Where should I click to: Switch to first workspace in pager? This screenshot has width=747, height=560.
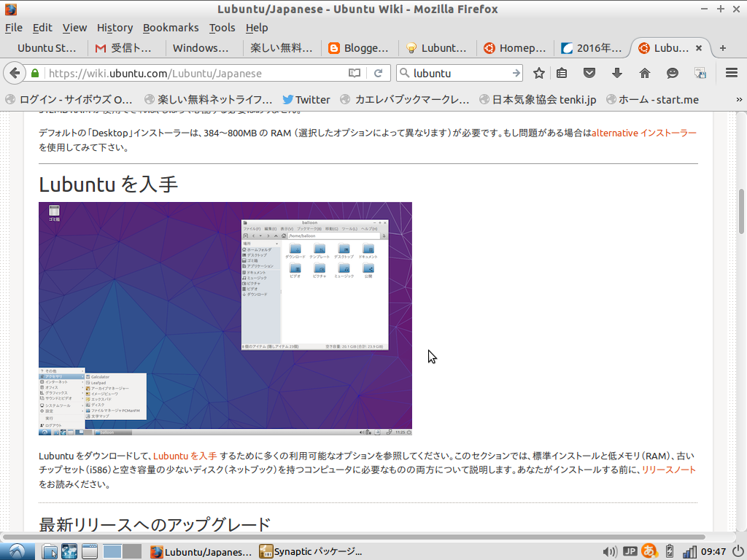112,551
